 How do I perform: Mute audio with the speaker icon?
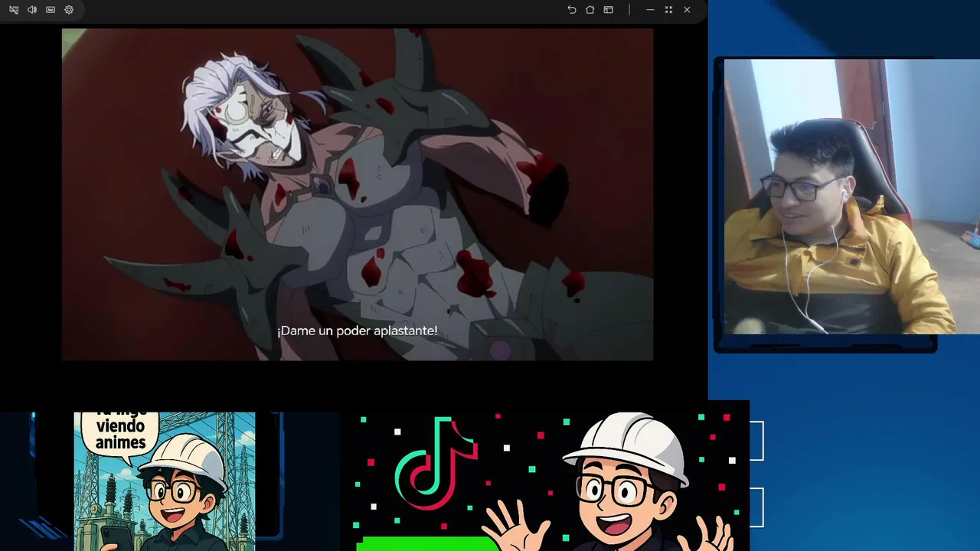click(x=32, y=10)
